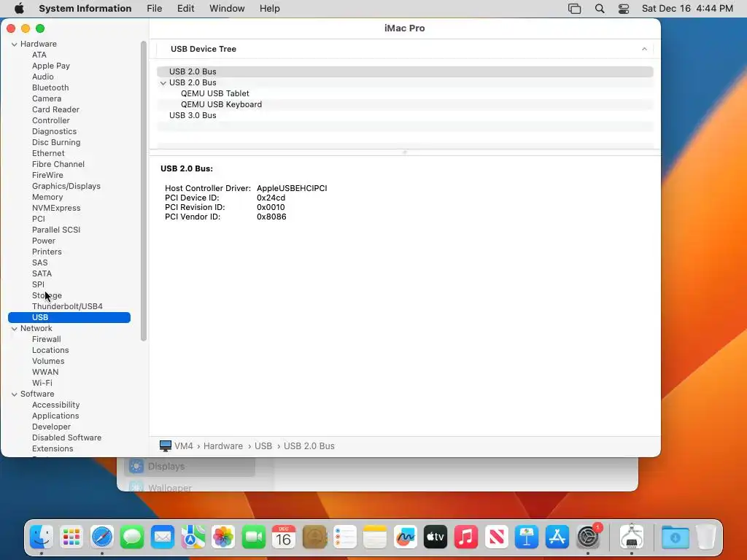Open the File menu
Image resolution: width=747 pixels, height=560 pixels.
155,9
